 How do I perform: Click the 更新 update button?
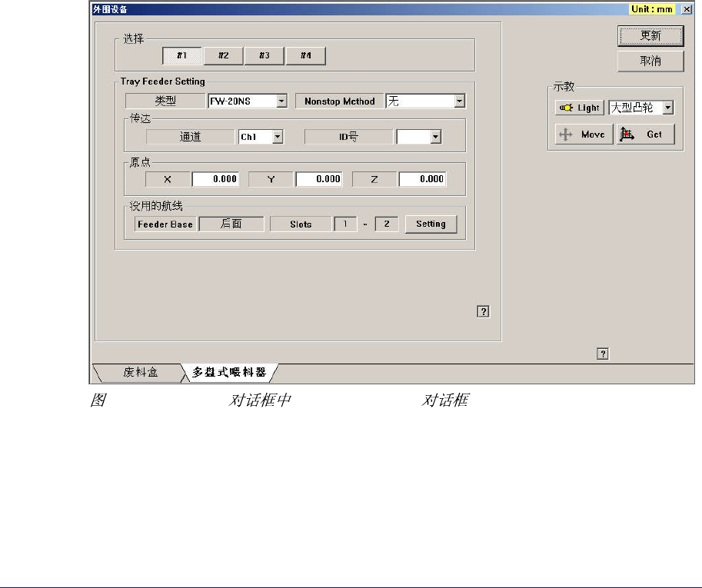pyautogui.click(x=650, y=36)
